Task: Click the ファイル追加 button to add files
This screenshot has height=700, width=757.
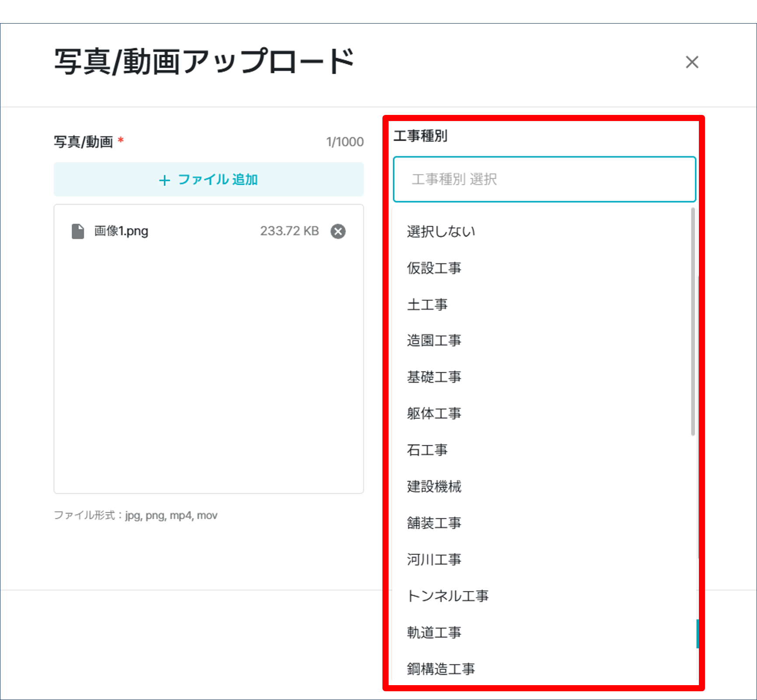Action: point(208,179)
